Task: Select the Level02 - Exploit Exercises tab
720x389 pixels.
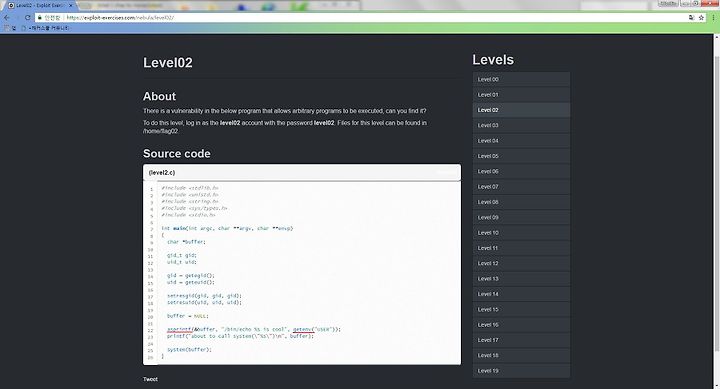Action: coord(39,6)
